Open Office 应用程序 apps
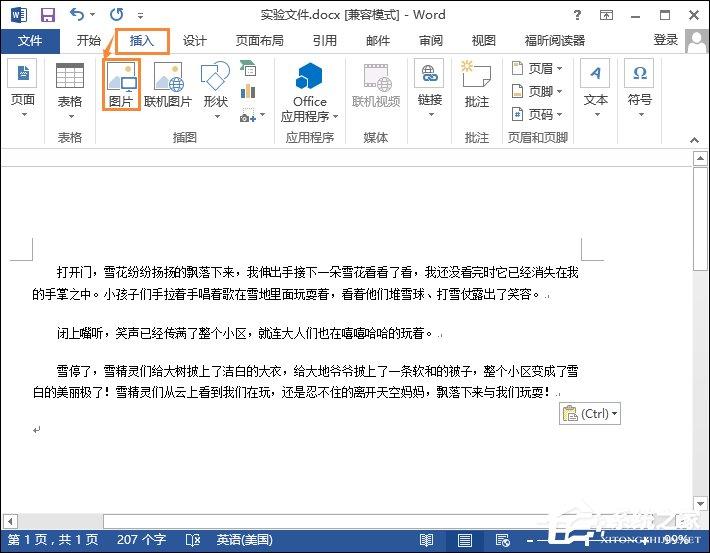This screenshot has width=710, height=553. click(309, 92)
